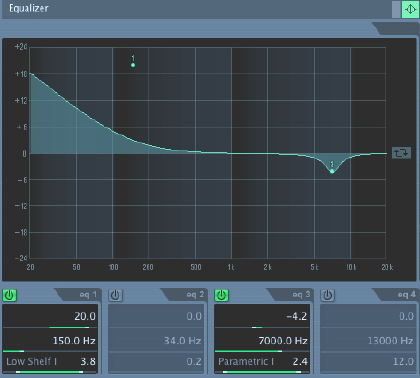Viewport: 420px width, 378px height.
Task: Click the eq 3 gain value -4.2
Action: 297,316
